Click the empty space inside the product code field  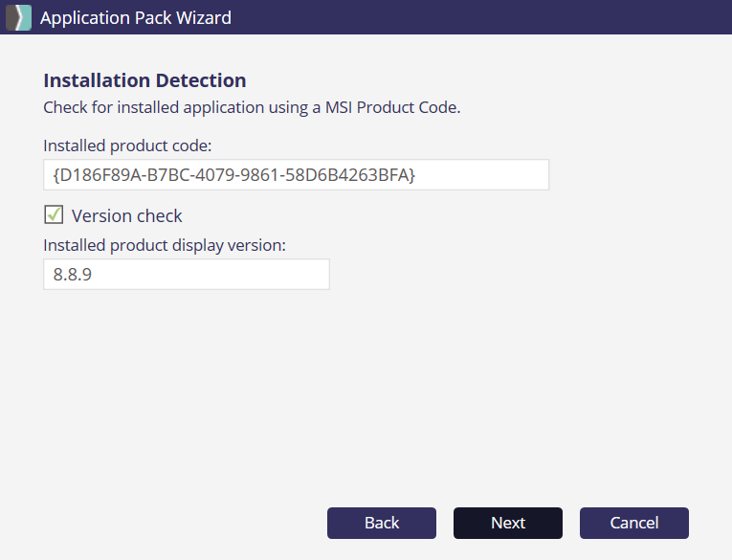tap(483, 175)
